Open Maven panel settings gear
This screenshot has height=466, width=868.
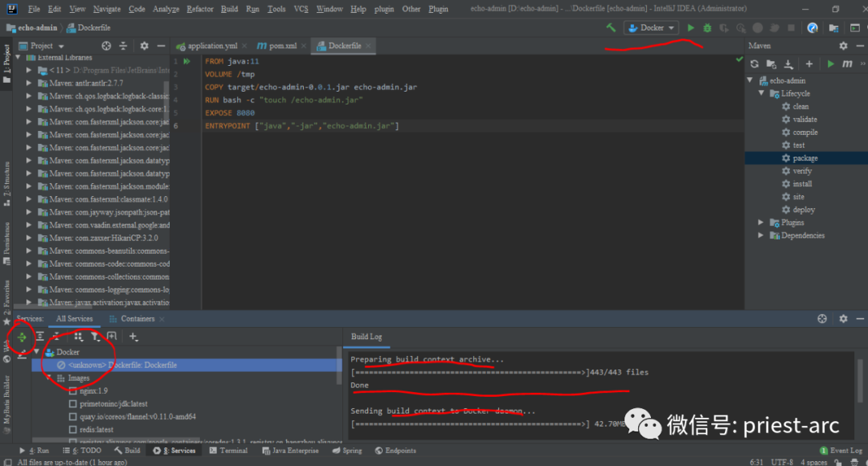point(843,45)
